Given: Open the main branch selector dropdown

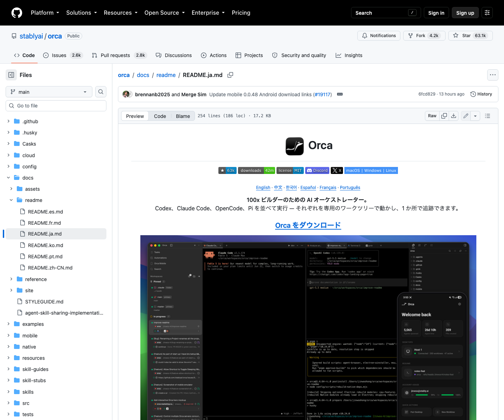Looking at the screenshot, I should [x=49, y=92].
